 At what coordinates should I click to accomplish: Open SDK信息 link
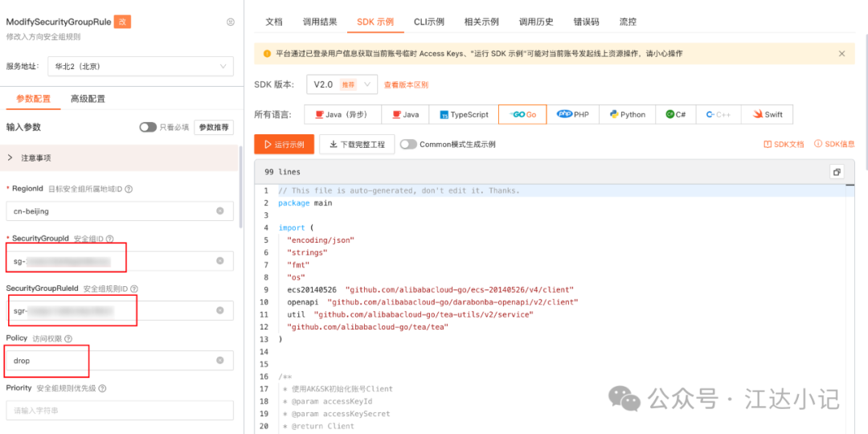tap(834, 144)
